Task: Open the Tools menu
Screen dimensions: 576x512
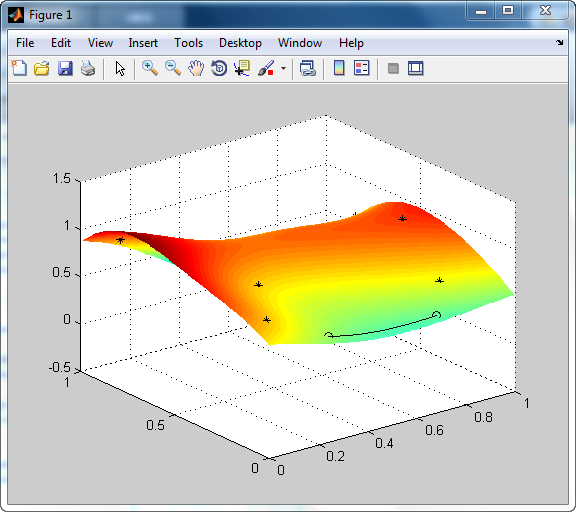Action: [x=188, y=43]
